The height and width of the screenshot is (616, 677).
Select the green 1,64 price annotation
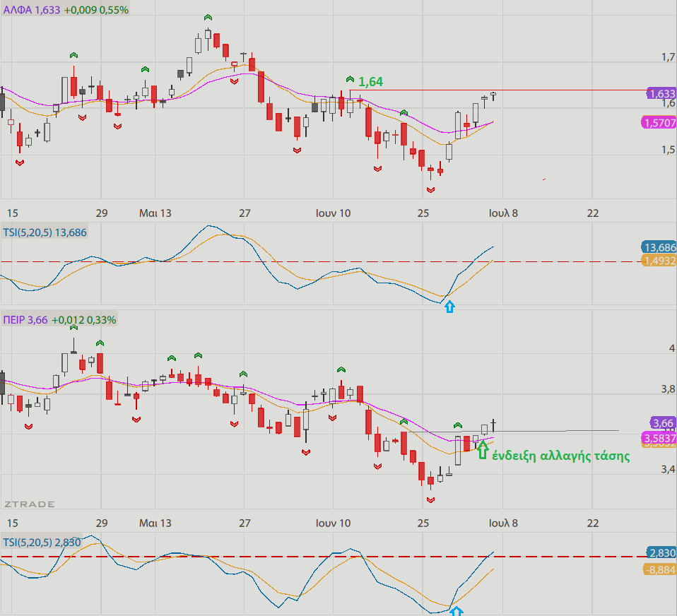coord(370,81)
